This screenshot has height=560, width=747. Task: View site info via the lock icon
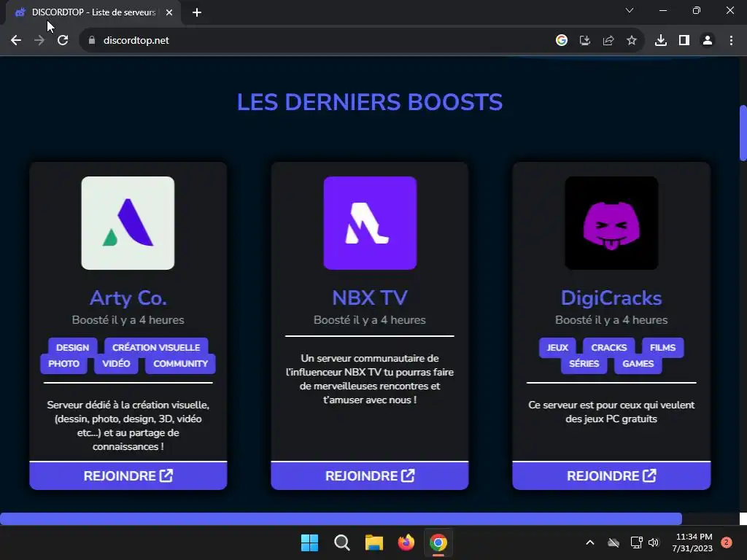tap(92, 41)
